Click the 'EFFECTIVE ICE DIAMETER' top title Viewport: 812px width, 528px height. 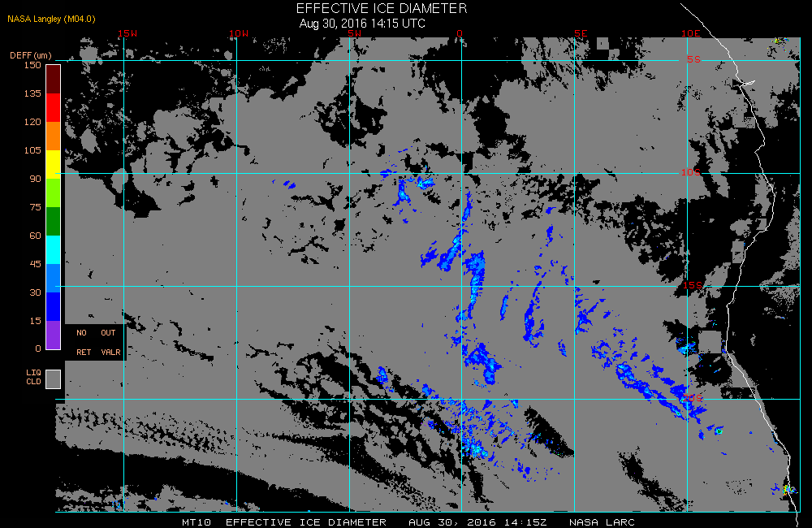pos(382,8)
